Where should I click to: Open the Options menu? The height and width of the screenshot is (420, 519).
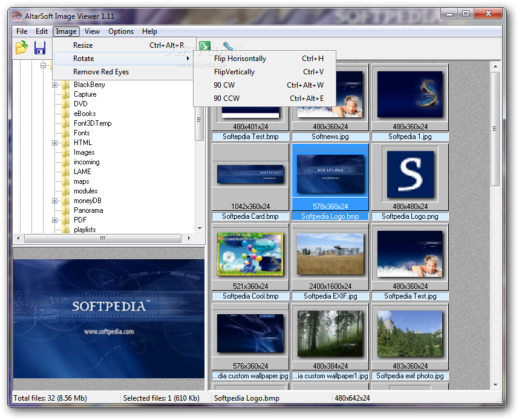(121, 31)
